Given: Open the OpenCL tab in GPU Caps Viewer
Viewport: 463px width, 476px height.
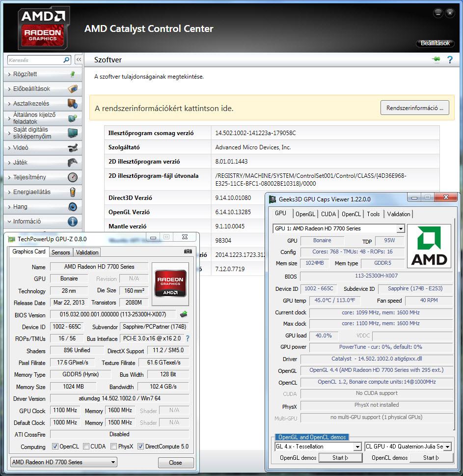Looking at the screenshot, I should point(351,214).
